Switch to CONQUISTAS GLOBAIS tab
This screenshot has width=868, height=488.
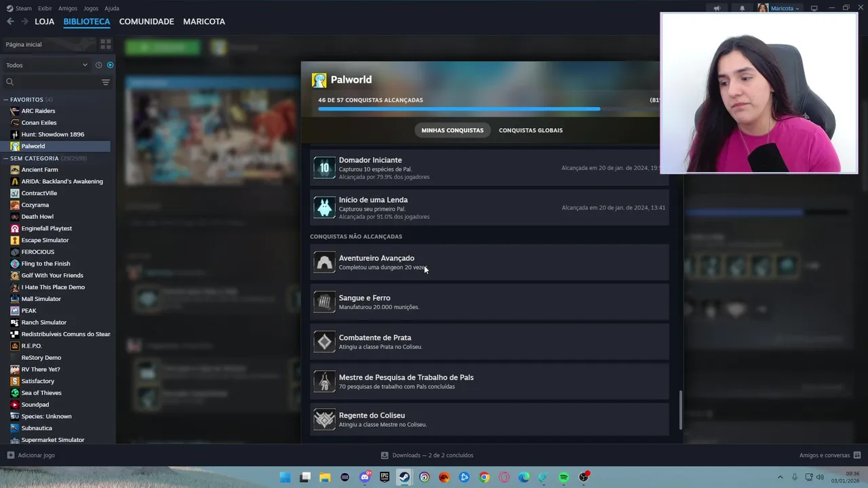click(x=531, y=130)
